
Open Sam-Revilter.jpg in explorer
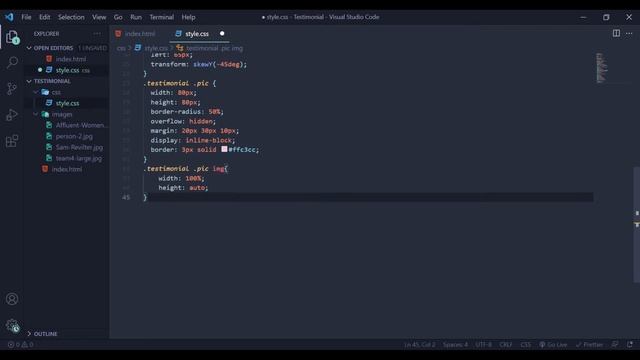[x=79, y=147]
